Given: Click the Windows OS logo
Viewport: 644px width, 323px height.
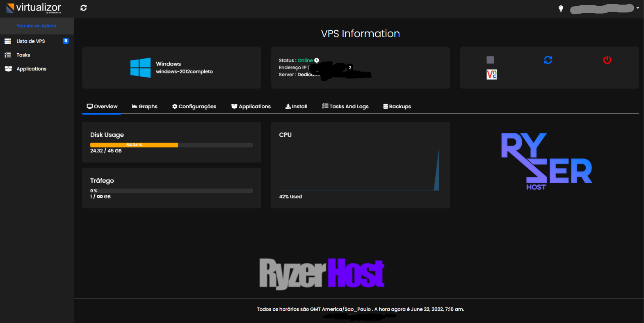Looking at the screenshot, I should click(140, 68).
